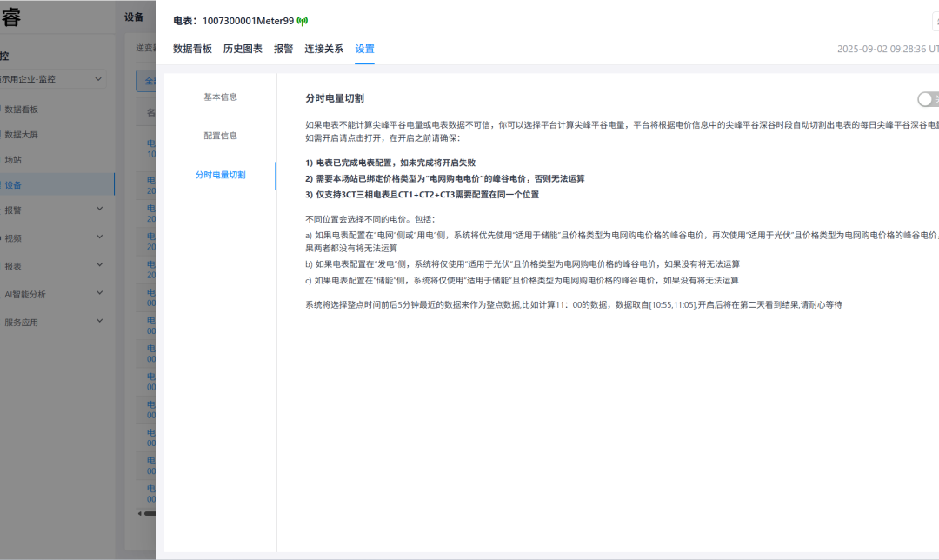
Task: Expand the 报警 section in the sidebar
Action: [x=102, y=209]
